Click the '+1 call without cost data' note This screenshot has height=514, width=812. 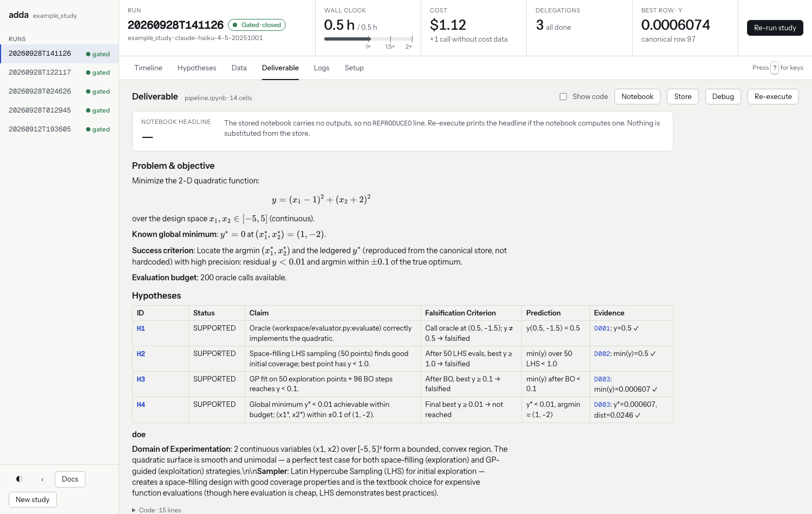point(469,39)
